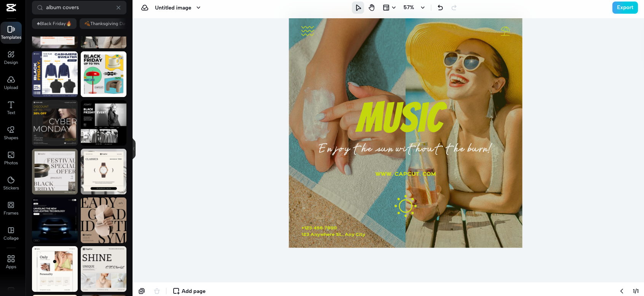644x296 pixels.
Task: Clear the album covers search text
Action: (118, 8)
